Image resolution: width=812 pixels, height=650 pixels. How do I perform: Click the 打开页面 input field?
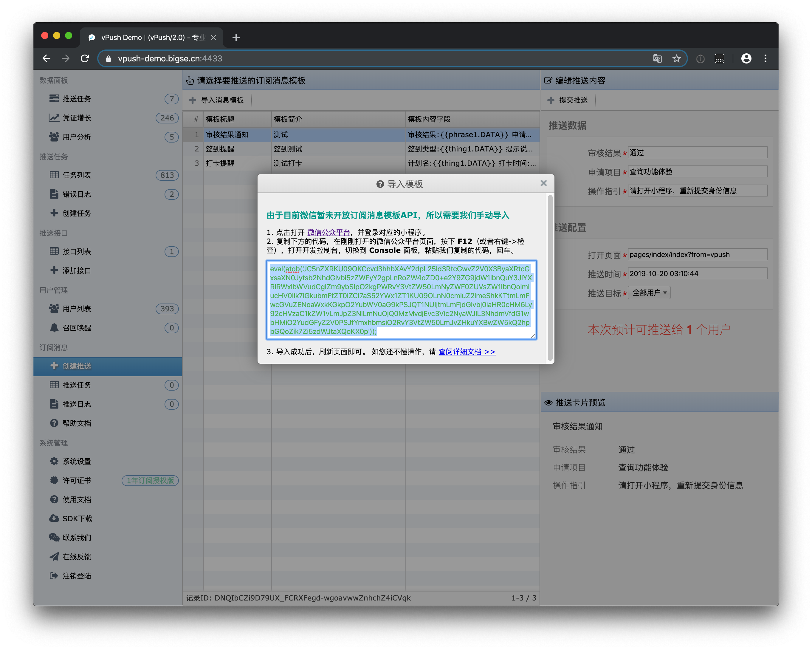pyautogui.click(x=697, y=254)
